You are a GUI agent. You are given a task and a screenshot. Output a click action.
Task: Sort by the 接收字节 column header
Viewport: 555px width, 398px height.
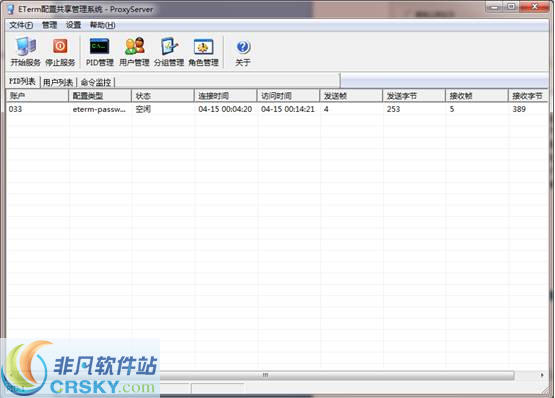(x=528, y=96)
